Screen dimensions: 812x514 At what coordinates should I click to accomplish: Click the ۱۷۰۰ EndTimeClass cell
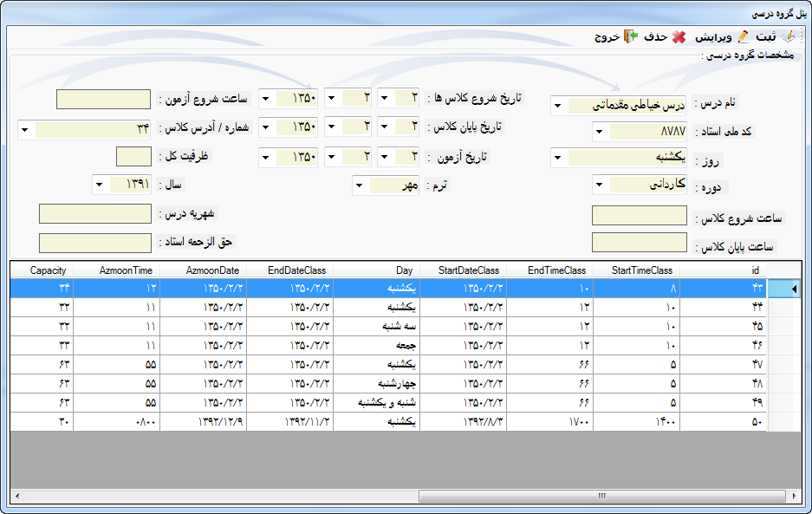(x=549, y=422)
